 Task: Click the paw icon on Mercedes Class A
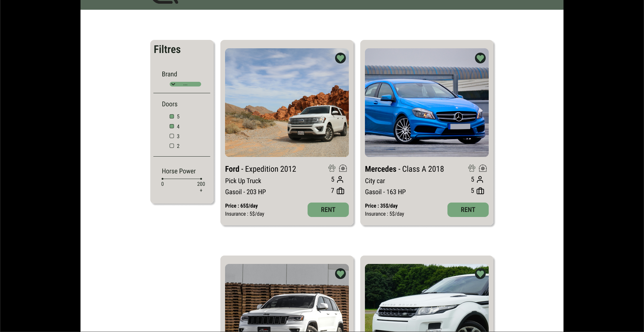(x=472, y=168)
